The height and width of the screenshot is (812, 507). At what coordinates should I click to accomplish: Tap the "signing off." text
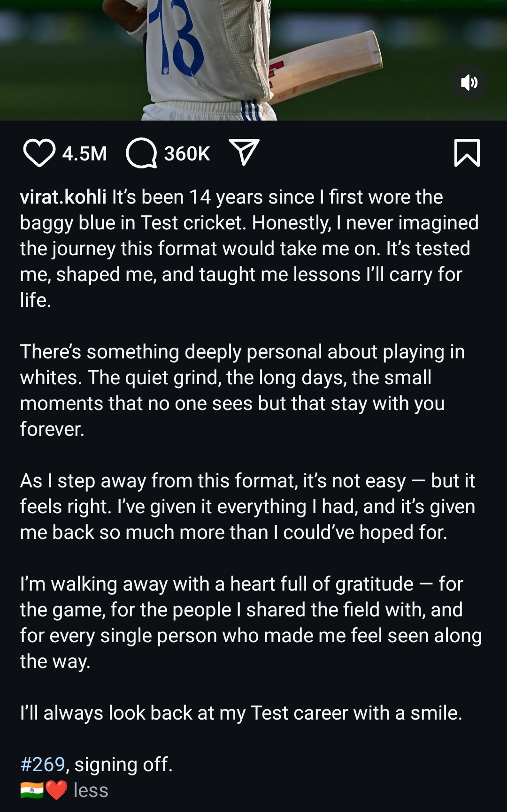point(123,765)
